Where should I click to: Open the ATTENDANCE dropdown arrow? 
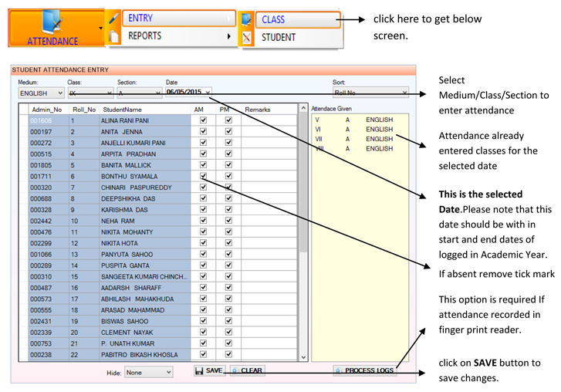pos(100,28)
